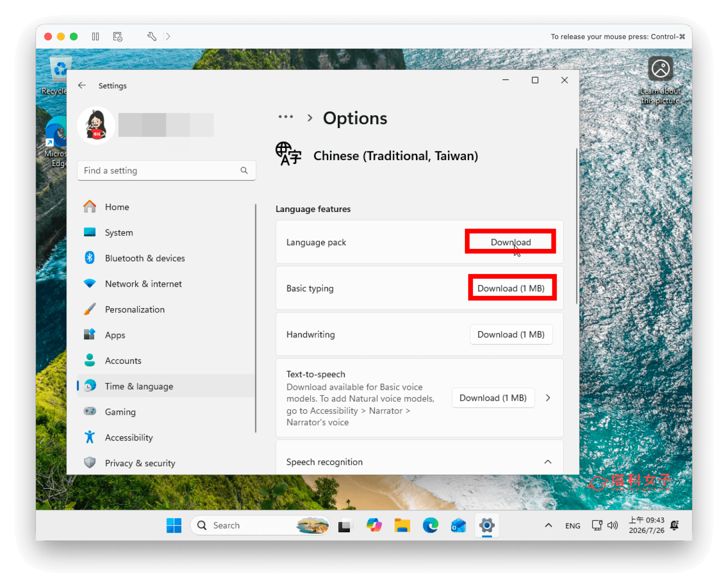728x588 pixels.
Task: Click the Time & language clock icon
Action: (x=90, y=386)
